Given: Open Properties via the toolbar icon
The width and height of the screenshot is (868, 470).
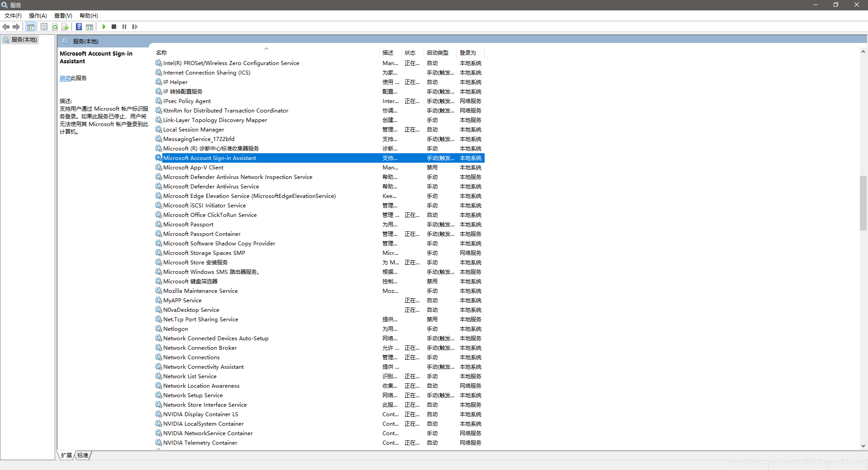Looking at the screenshot, I should pyautogui.click(x=44, y=27).
